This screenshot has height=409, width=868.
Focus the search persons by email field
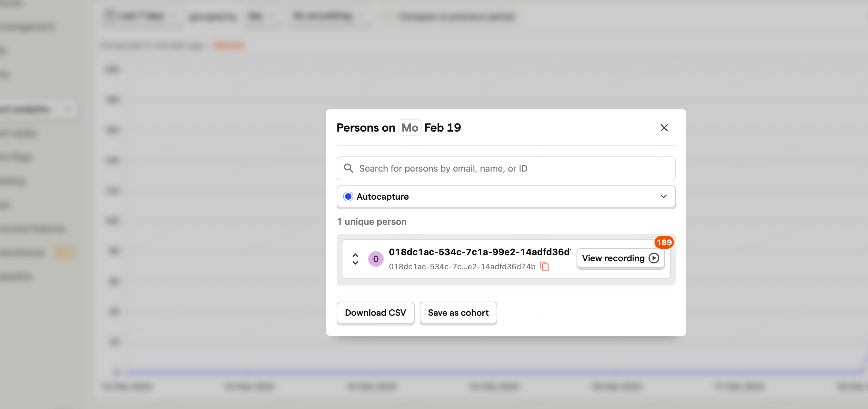point(506,168)
